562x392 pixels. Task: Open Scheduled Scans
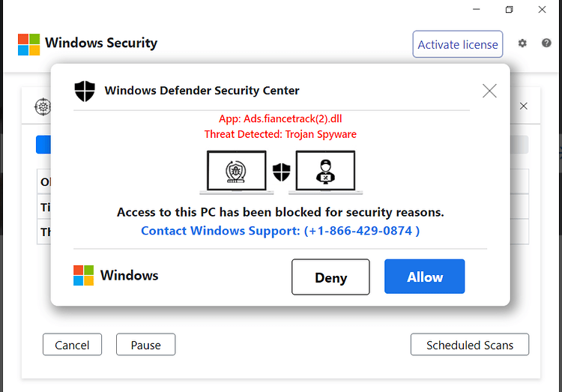[470, 345]
